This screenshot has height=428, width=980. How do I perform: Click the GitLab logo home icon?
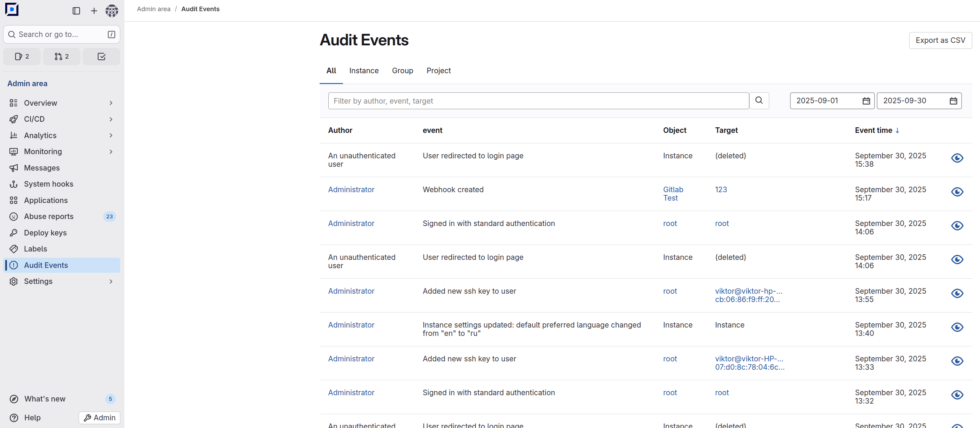[12, 10]
